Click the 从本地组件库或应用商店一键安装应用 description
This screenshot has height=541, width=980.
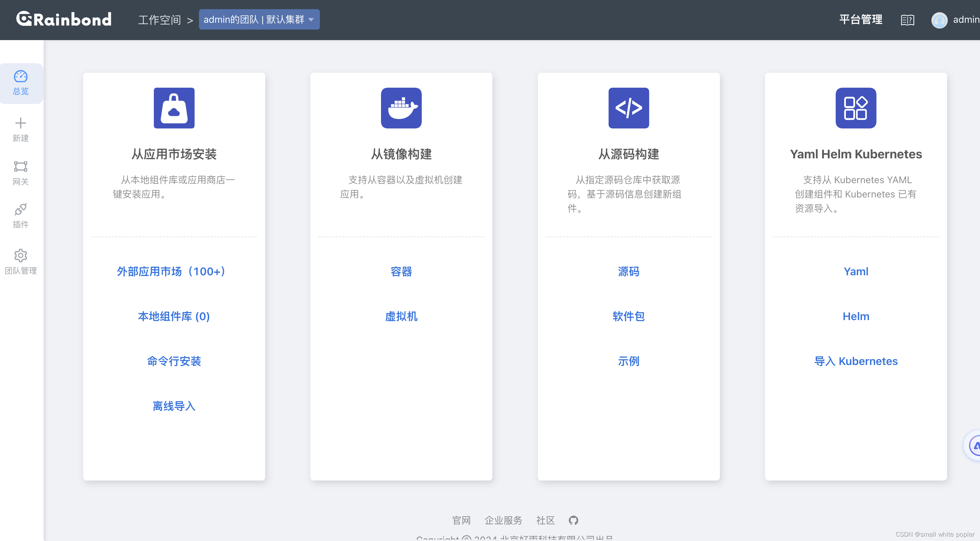pos(174,187)
